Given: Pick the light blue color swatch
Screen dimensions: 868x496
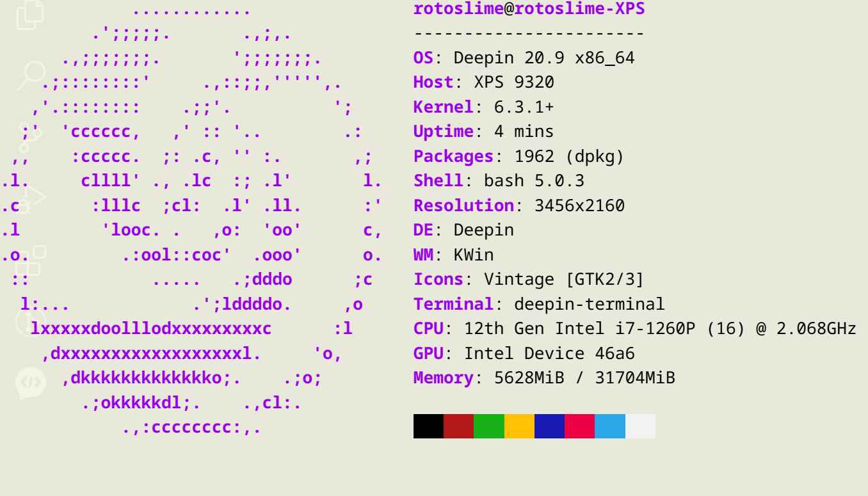Looking at the screenshot, I should (x=610, y=426).
